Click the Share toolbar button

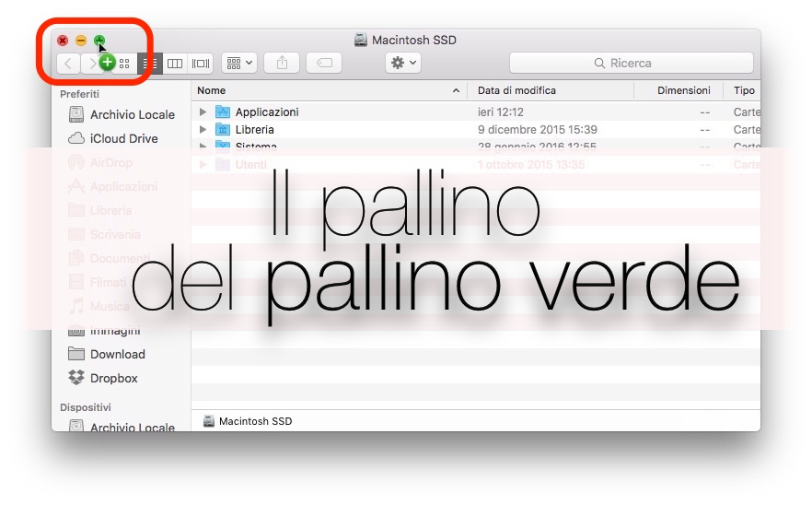click(x=282, y=64)
